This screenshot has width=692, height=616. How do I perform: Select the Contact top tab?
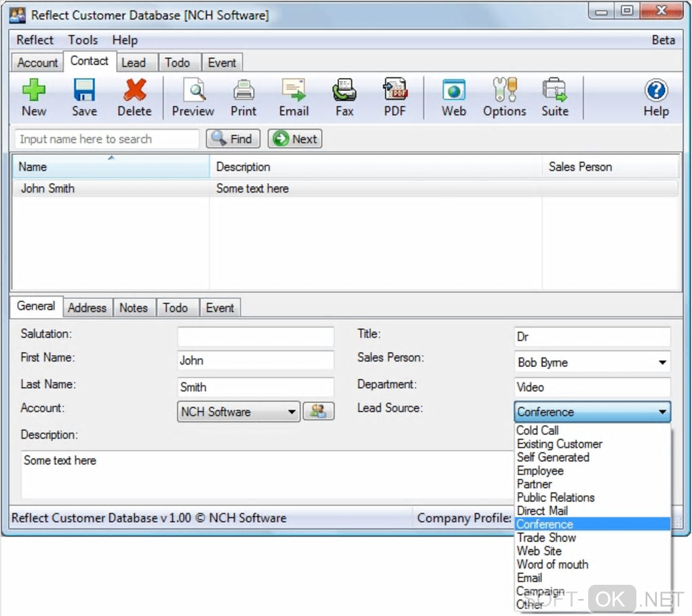90,61
